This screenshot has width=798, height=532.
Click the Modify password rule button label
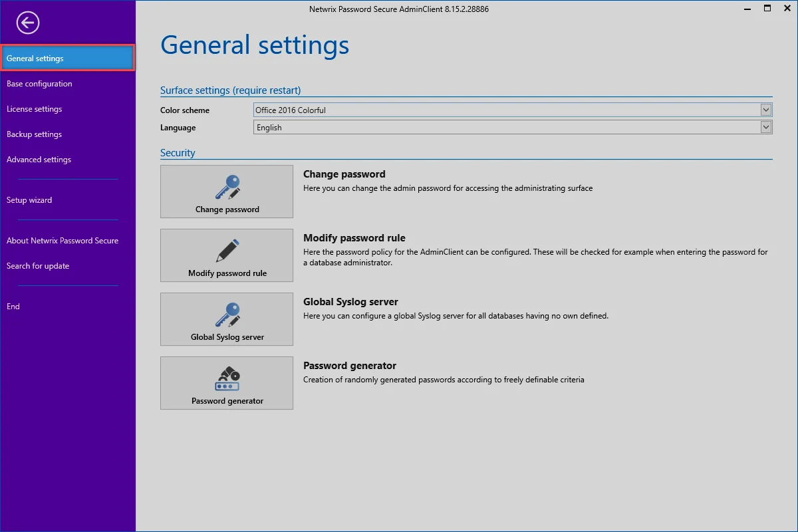pos(227,273)
